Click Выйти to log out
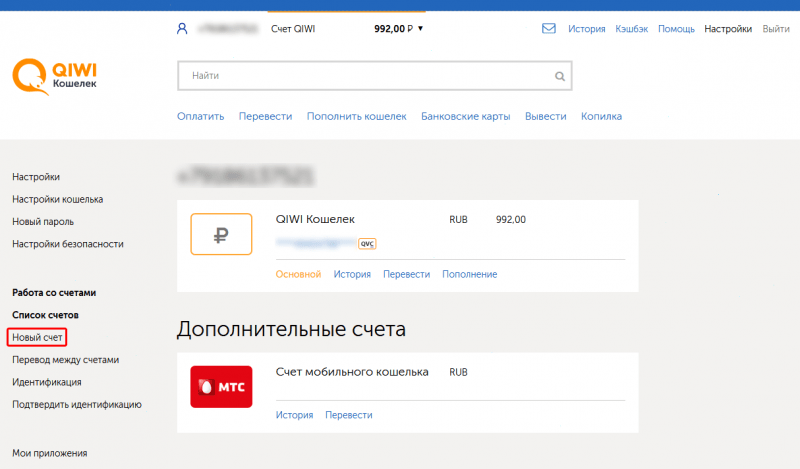Viewport: 800px width, 469px height. click(x=776, y=29)
